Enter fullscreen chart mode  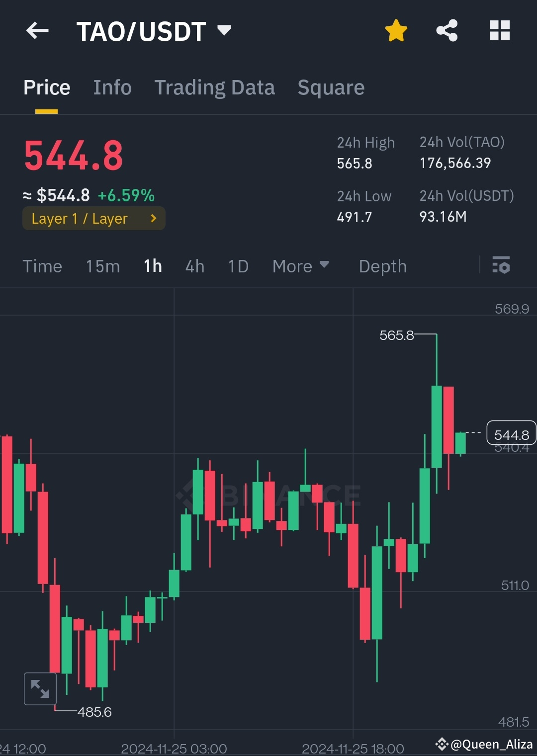pyautogui.click(x=40, y=689)
